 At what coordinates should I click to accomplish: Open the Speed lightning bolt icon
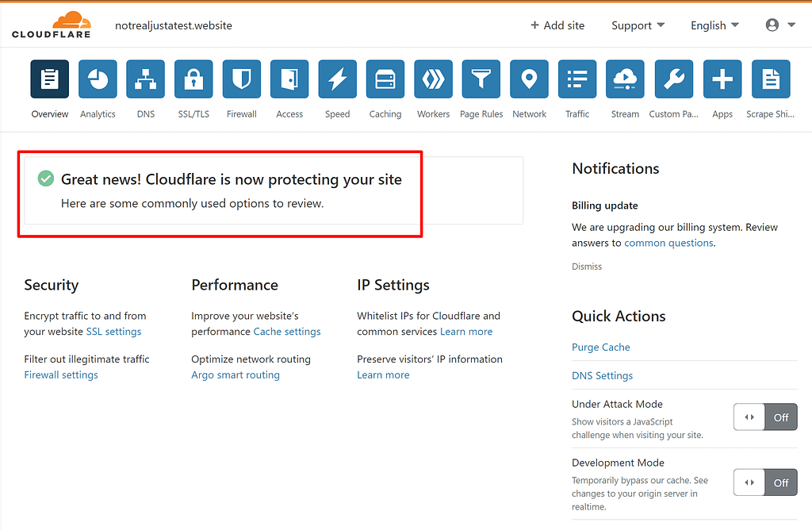337,79
